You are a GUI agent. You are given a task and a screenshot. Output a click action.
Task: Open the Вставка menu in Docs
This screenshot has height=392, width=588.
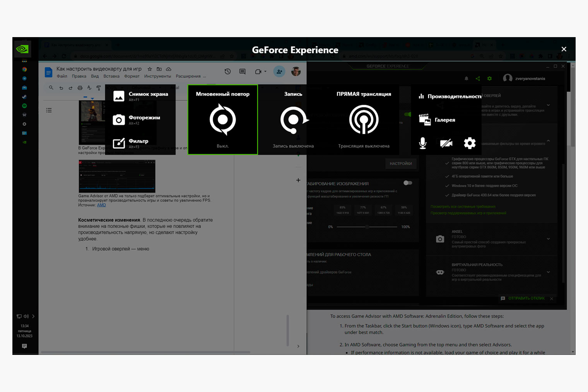tap(111, 76)
